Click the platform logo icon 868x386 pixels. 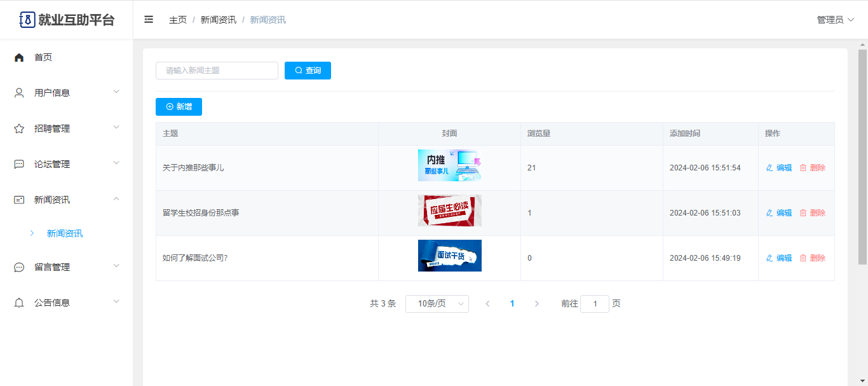[27, 20]
